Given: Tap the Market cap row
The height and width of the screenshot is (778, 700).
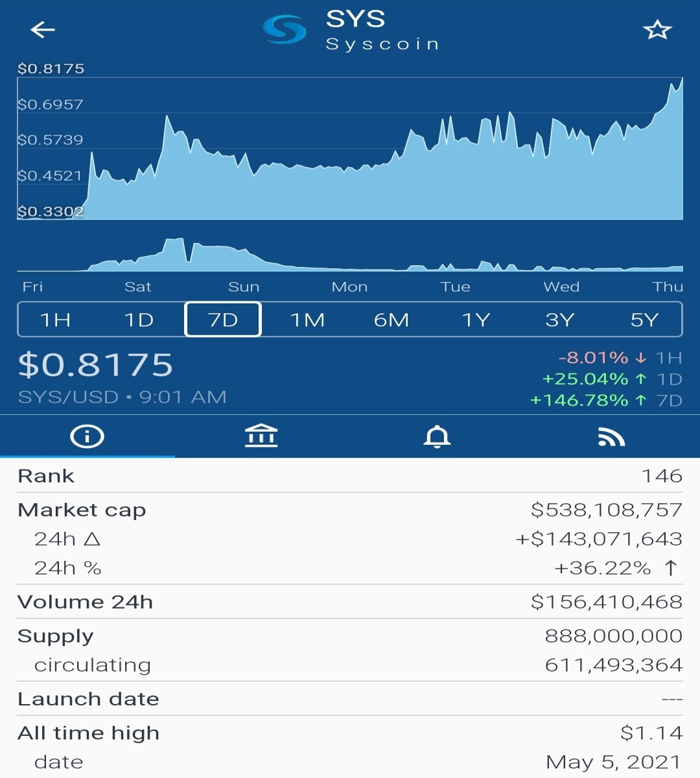Looking at the screenshot, I should 350,510.
